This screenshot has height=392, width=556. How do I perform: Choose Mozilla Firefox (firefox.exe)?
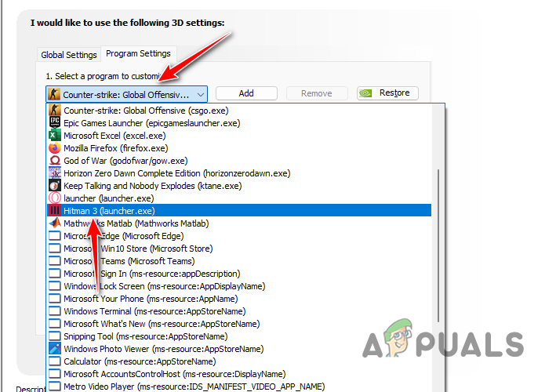[x=239, y=148]
